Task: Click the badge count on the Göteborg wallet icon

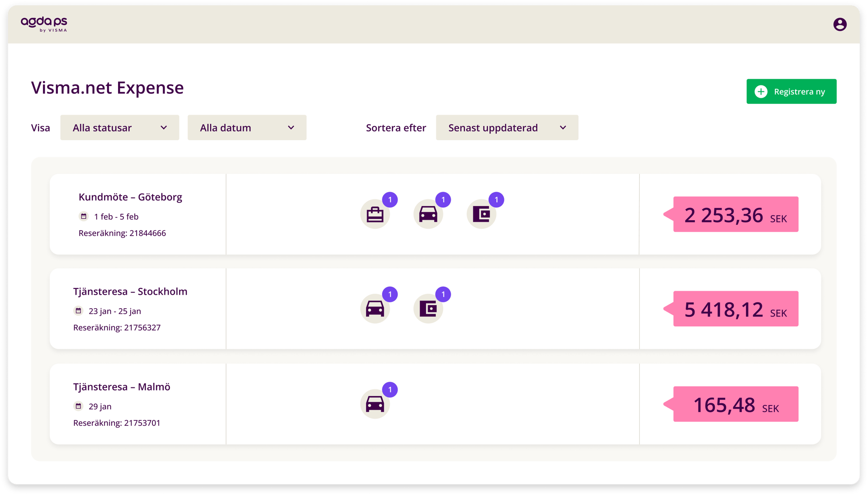Action: [496, 200]
